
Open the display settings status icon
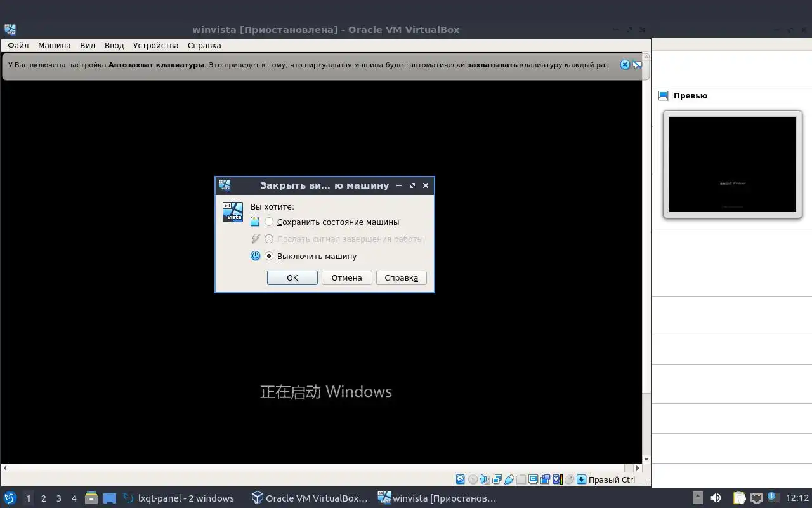533,479
